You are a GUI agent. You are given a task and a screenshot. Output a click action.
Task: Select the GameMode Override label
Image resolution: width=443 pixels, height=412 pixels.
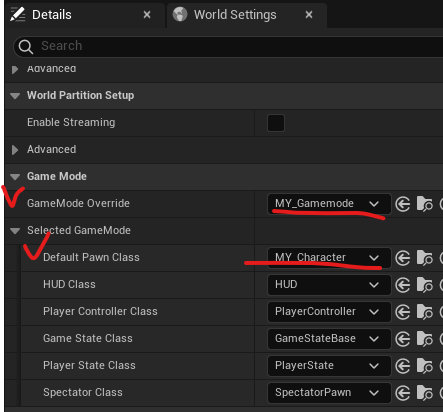(78, 203)
